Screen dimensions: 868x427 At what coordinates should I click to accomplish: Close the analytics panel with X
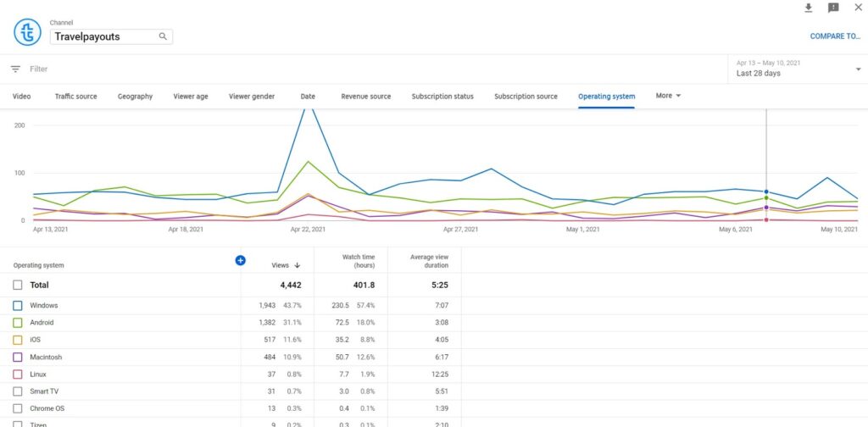point(858,8)
